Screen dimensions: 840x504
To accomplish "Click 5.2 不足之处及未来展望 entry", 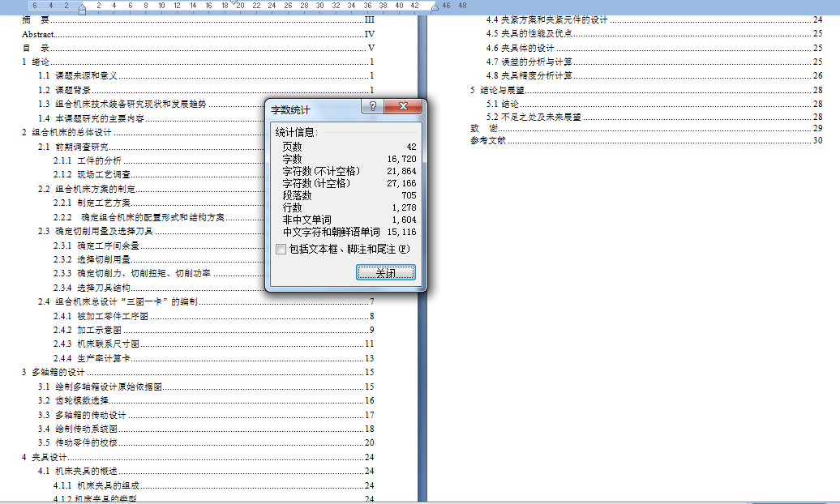I will pos(654,117).
